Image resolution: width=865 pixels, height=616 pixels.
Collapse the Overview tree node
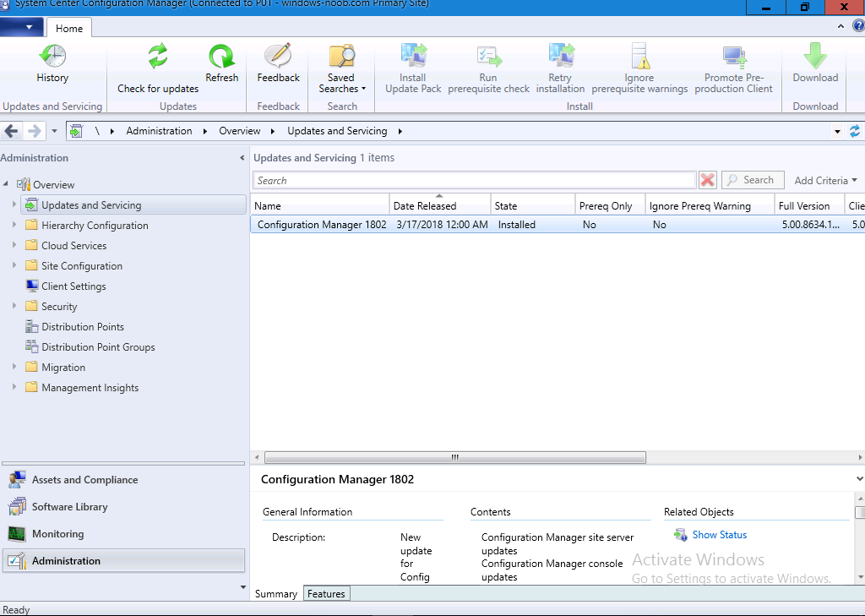tap(6, 184)
